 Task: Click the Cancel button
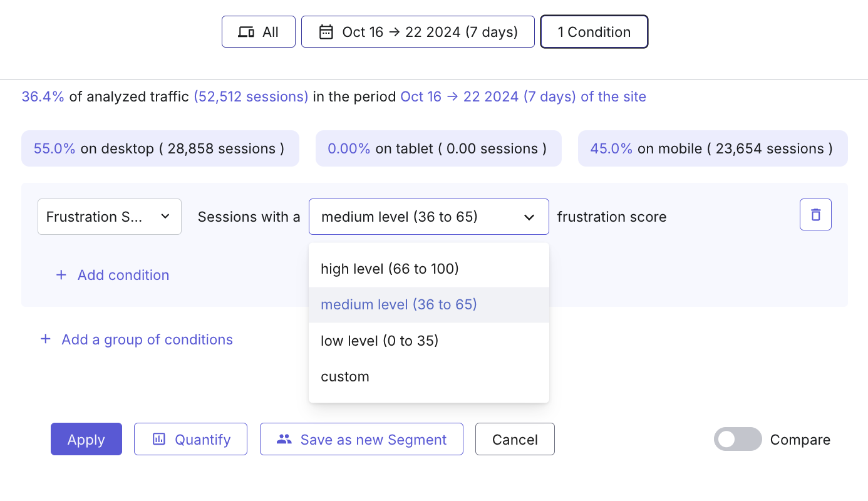click(x=515, y=439)
